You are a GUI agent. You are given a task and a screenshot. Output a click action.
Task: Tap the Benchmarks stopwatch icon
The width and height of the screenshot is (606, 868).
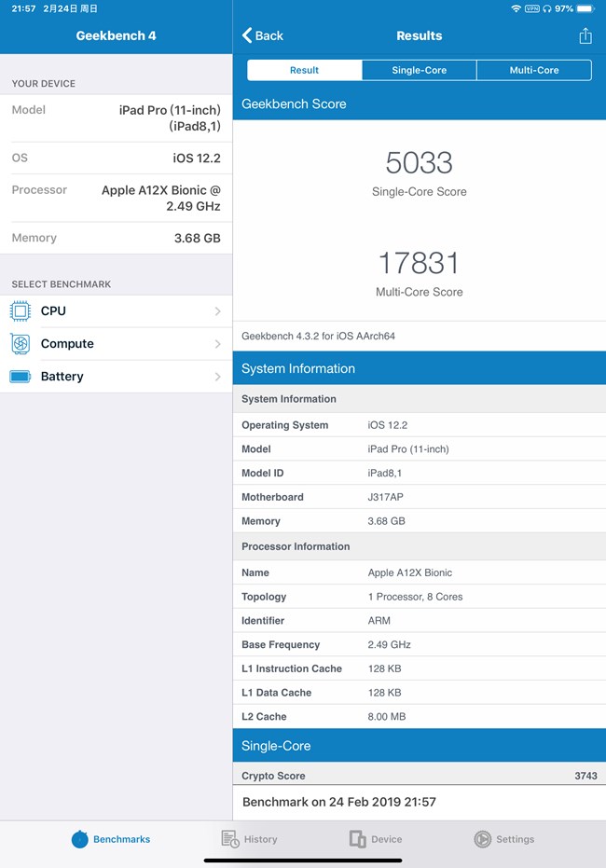(x=80, y=839)
